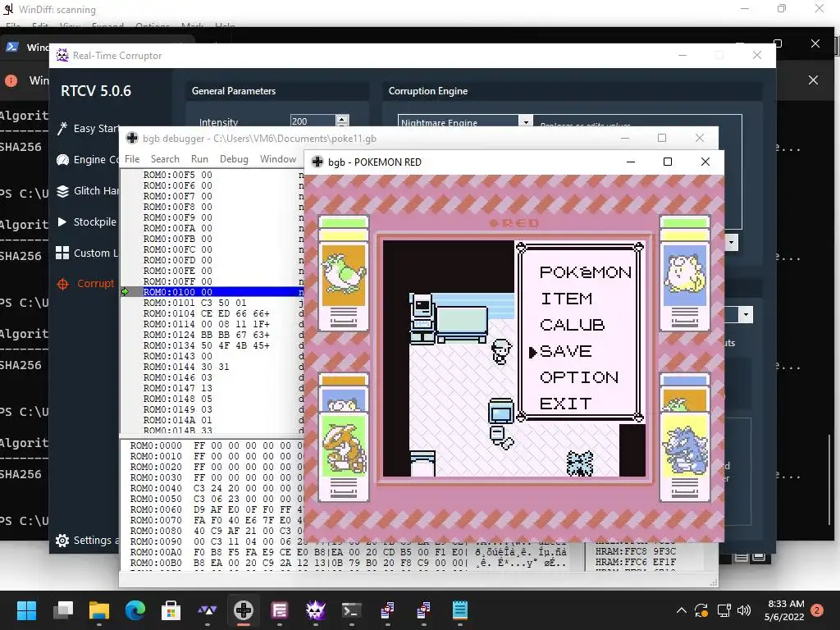
Task: Open the File menu in bgb debugger
Action: (x=132, y=159)
